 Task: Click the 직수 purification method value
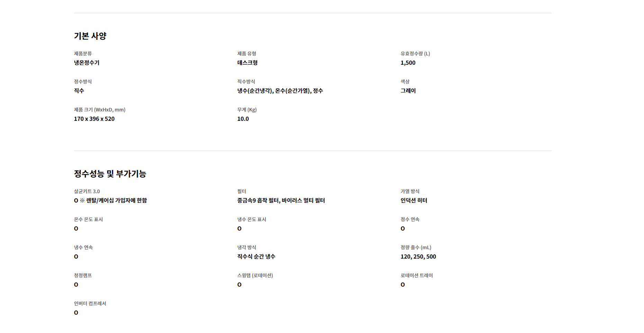pyautogui.click(x=79, y=91)
